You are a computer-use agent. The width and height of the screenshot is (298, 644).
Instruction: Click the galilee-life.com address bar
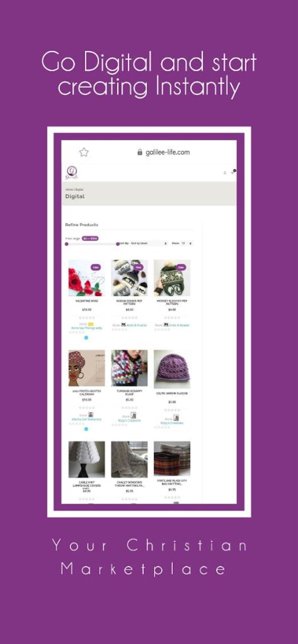point(164,152)
